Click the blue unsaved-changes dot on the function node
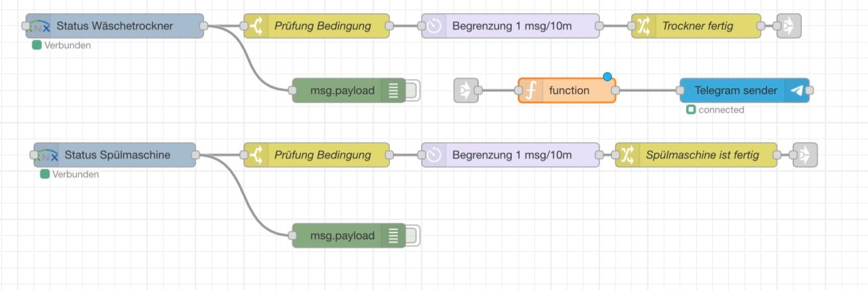 tap(607, 77)
